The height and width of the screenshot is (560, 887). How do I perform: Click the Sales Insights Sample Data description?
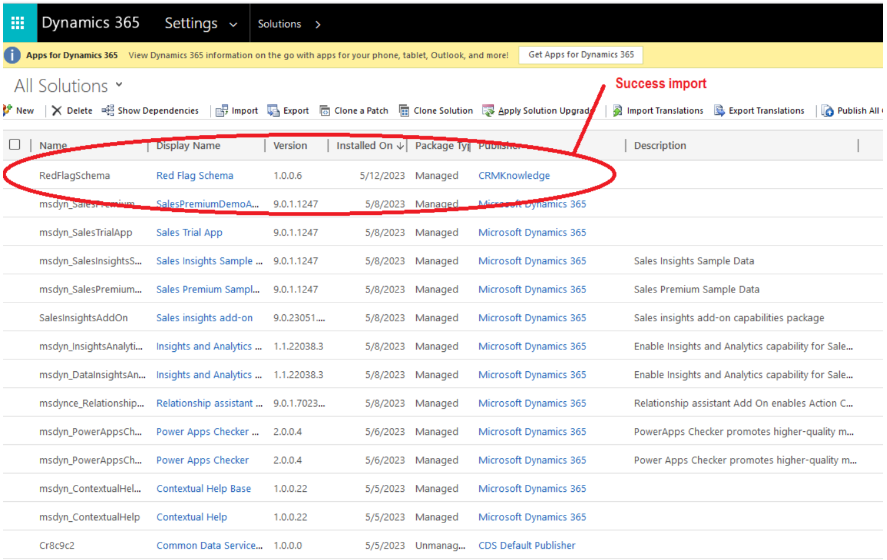click(x=694, y=261)
